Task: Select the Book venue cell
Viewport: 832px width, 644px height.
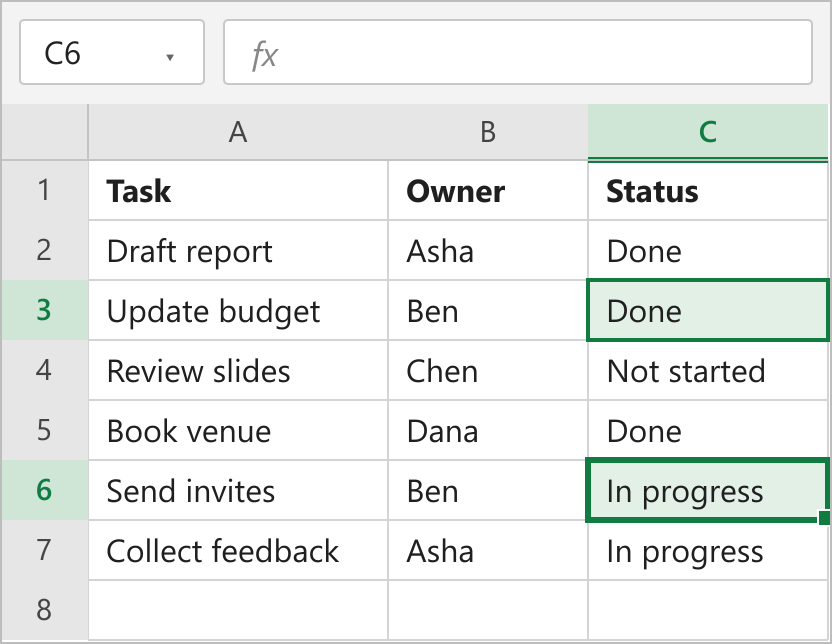Action: (238, 430)
